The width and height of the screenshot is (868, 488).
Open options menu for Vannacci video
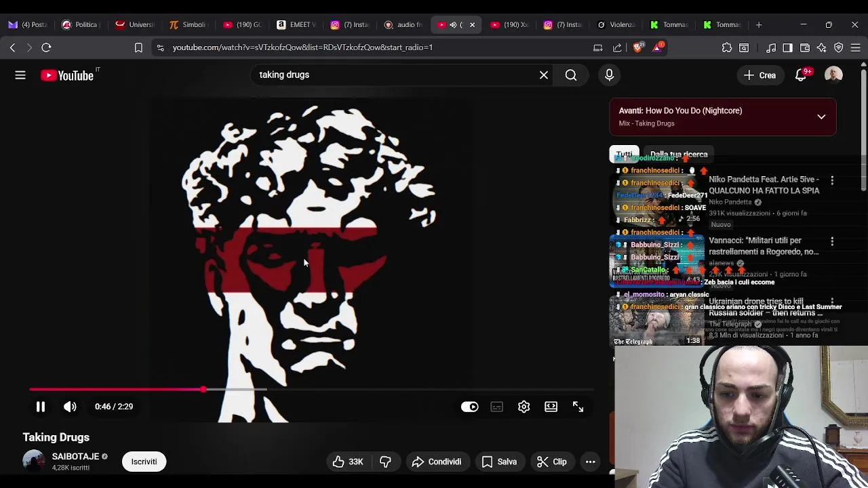(x=832, y=242)
